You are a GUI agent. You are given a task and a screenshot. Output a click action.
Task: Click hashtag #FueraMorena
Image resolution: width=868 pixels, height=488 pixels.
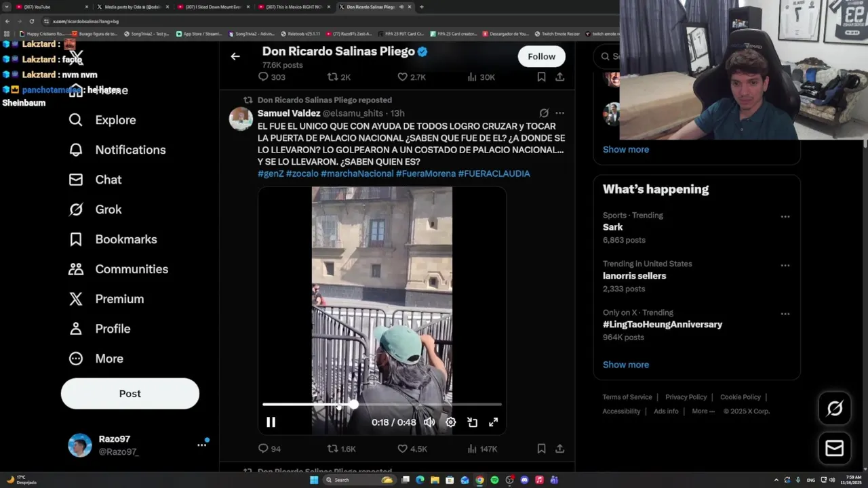click(426, 174)
